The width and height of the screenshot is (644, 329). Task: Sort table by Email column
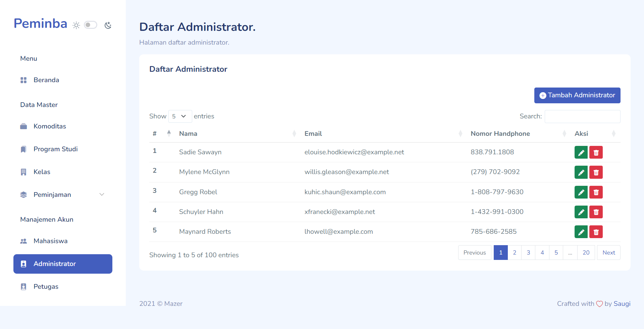click(x=384, y=133)
